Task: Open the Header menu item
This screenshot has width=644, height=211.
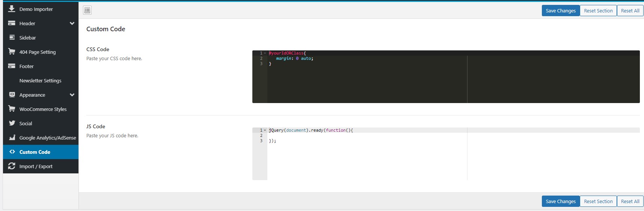Action: pos(41,23)
